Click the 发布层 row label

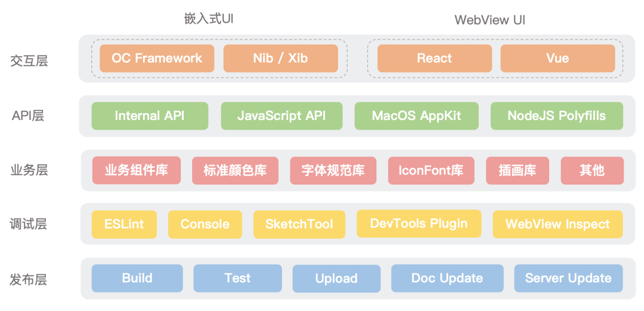(x=29, y=280)
